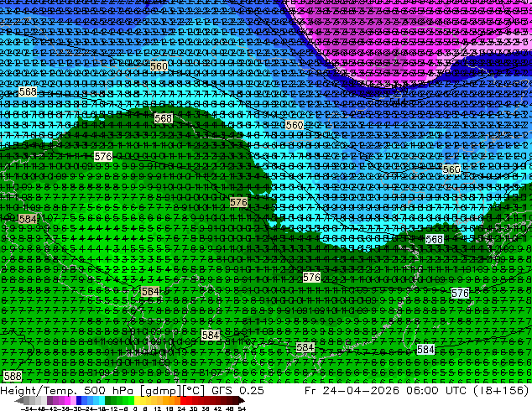Click the 568 label with the white box on the right

[435, 239]
